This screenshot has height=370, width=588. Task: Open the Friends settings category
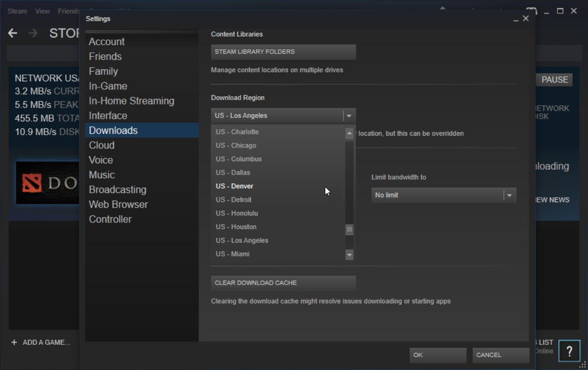pos(142,57)
